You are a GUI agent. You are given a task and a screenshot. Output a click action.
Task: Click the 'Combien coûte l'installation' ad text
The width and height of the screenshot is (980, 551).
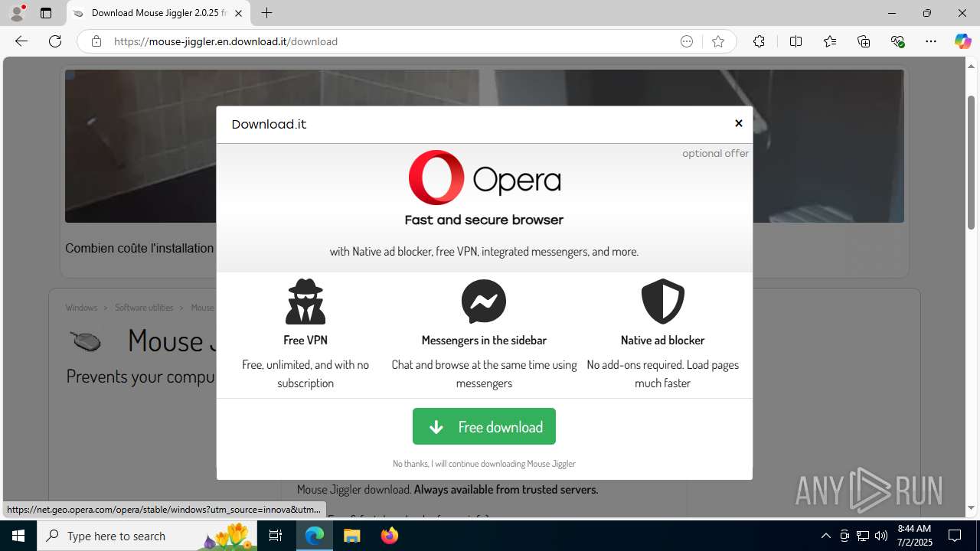click(x=139, y=248)
